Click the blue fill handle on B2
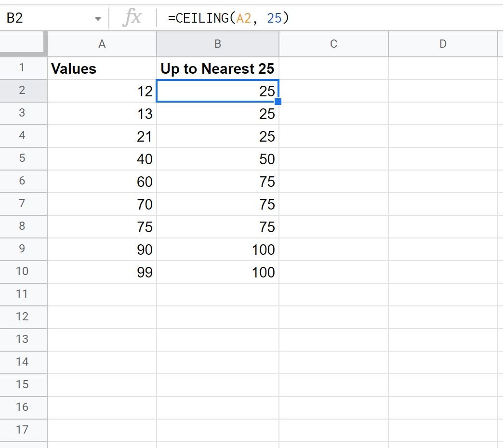Viewport: 503px width, 448px height. click(278, 102)
